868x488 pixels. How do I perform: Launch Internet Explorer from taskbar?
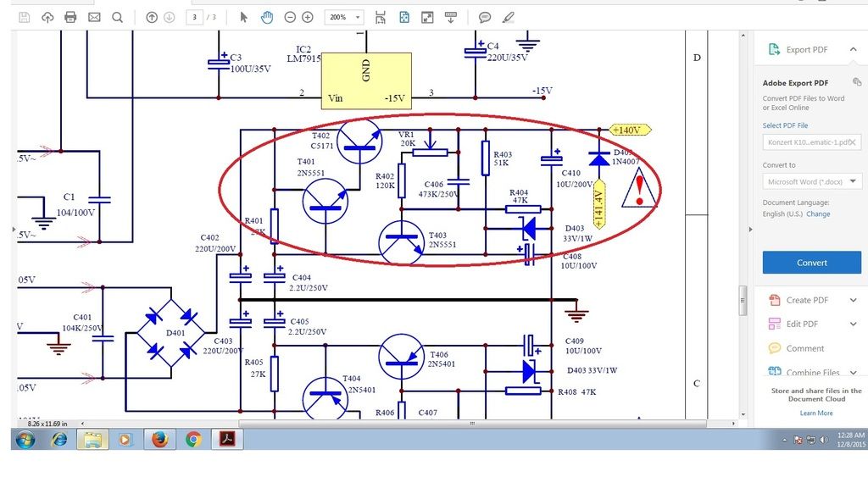(58, 440)
